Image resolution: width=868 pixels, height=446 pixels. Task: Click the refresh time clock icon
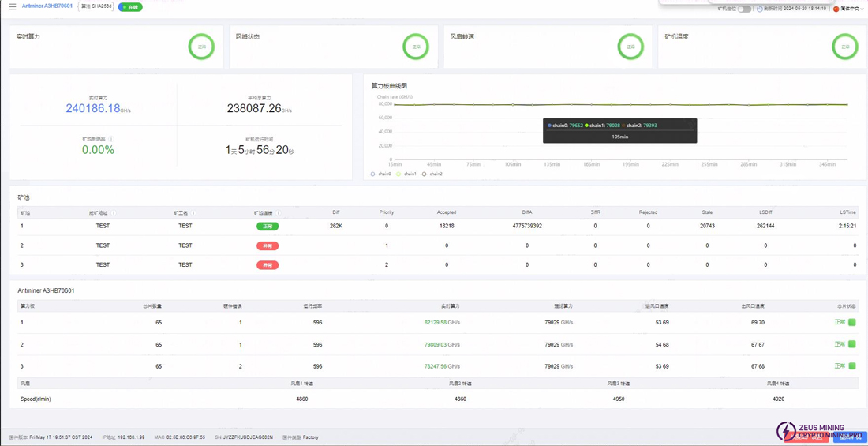[758, 9]
